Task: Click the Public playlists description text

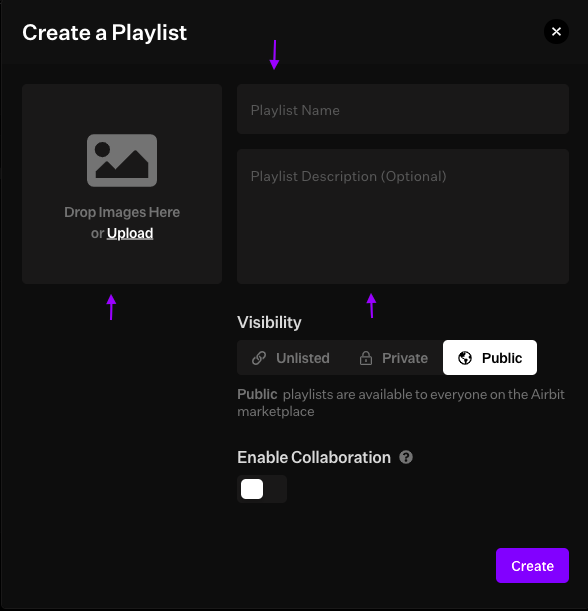Action: 401,403
